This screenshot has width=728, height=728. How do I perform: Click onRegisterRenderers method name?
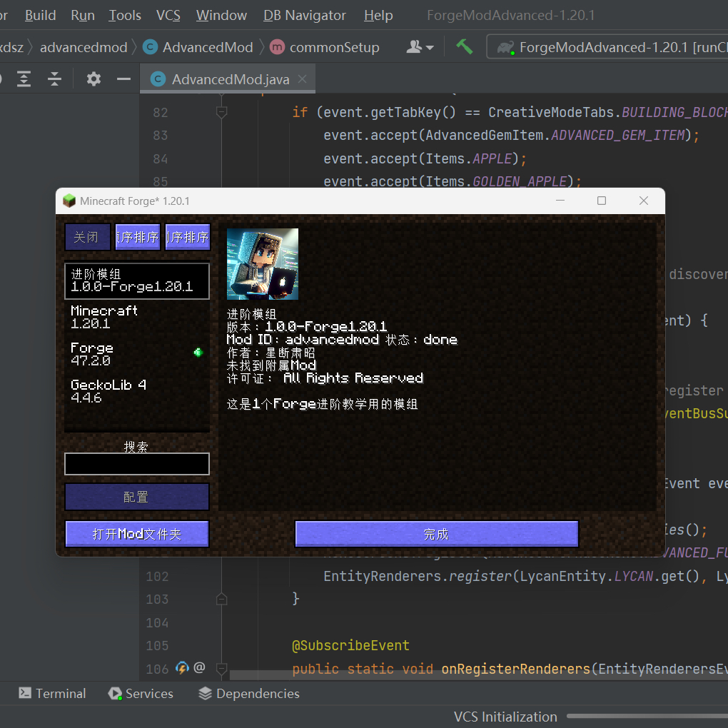click(x=516, y=669)
